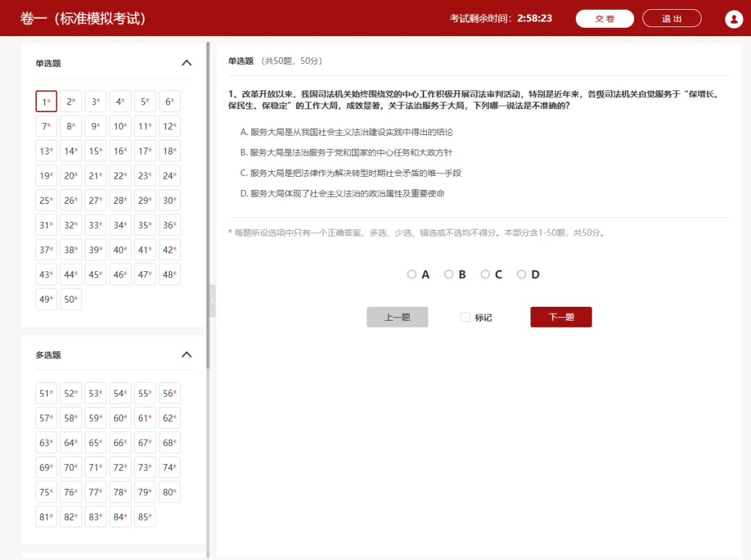Collapse the 单选题 question section

tap(187, 63)
